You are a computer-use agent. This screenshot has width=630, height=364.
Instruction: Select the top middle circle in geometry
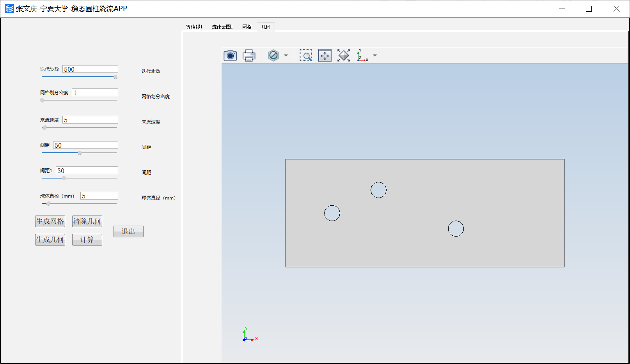378,190
